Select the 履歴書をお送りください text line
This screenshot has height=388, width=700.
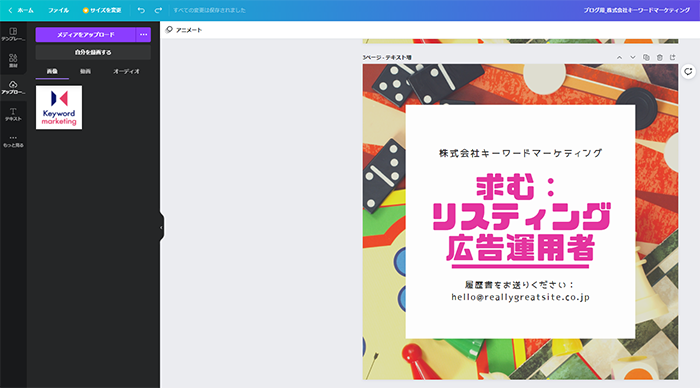(520, 285)
